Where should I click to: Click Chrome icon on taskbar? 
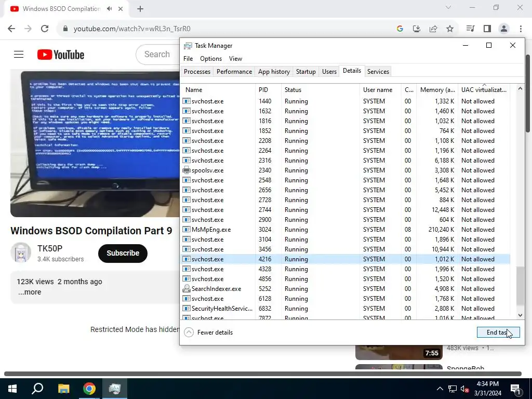pyautogui.click(x=89, y=389)
